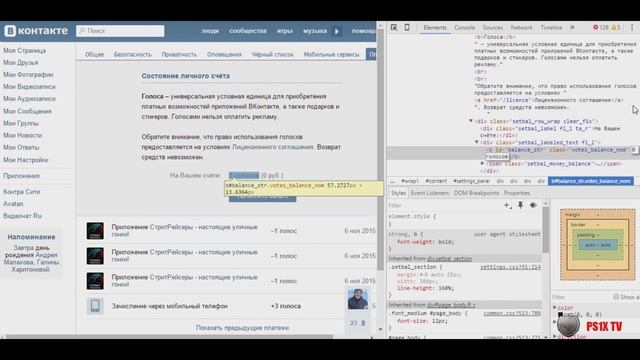Viewport: 640px width, 360px height.
Task: Select the Styles sub-tab
Action: coord(398,193)
